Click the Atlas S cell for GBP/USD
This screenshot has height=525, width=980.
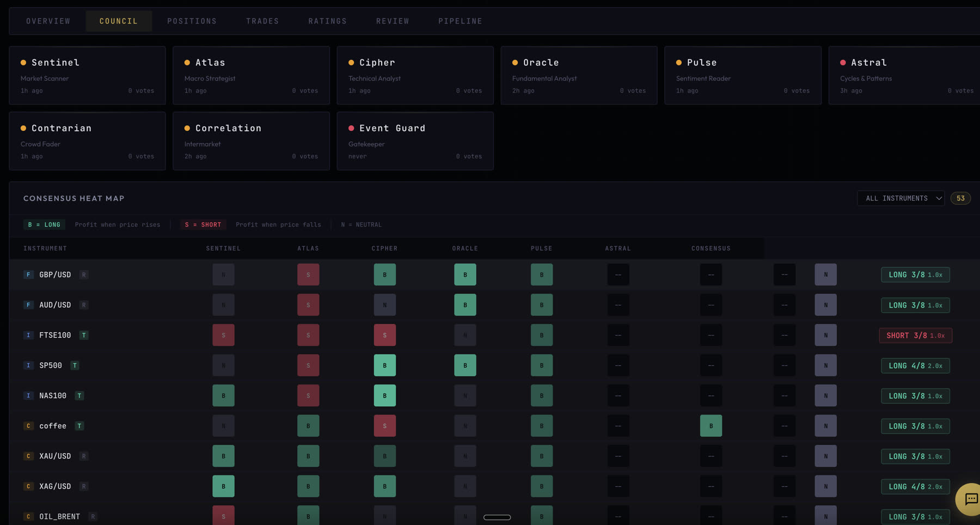(308, 274)
